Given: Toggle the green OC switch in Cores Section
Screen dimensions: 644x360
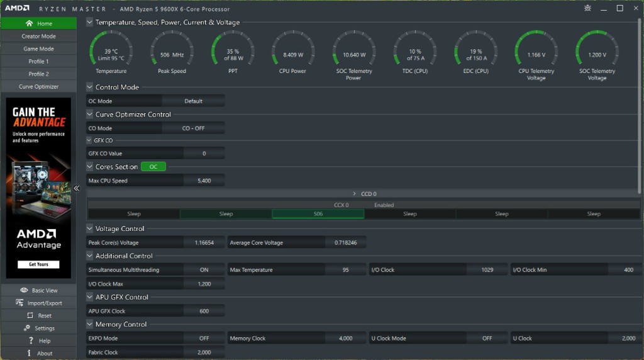Looking at the screenshot, I should point(153,167).
